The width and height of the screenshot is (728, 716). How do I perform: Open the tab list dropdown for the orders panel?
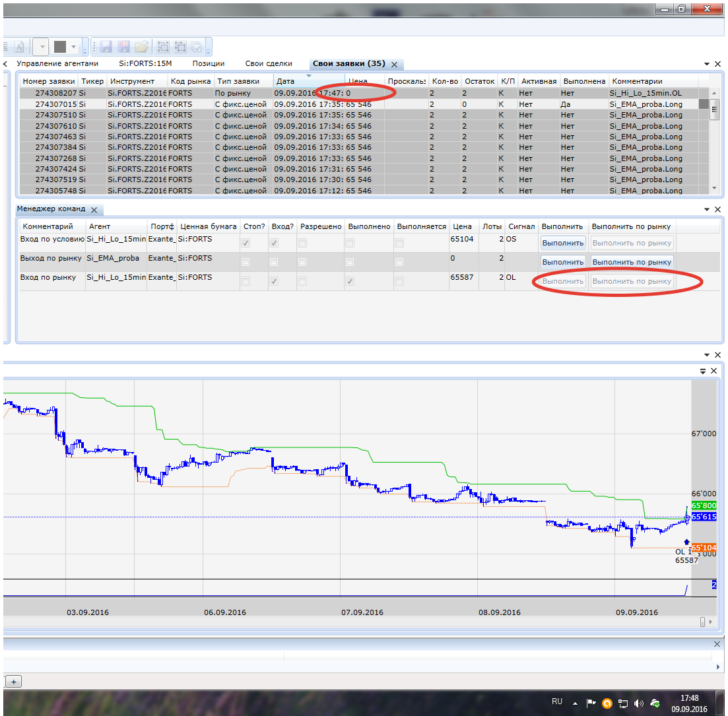point(707,64)
